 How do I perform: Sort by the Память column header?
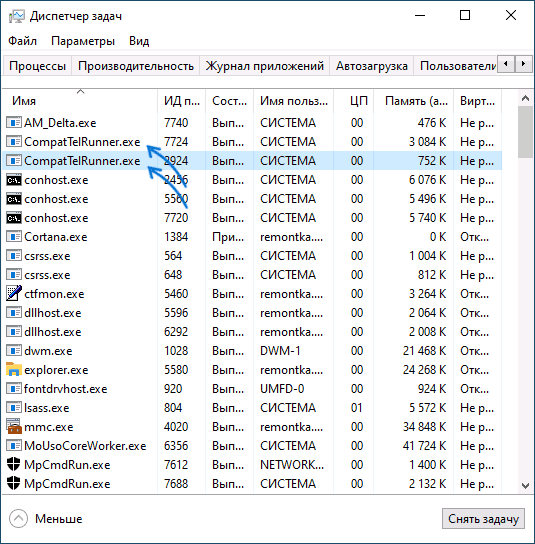pyautogui.click(x=414, y=101)
